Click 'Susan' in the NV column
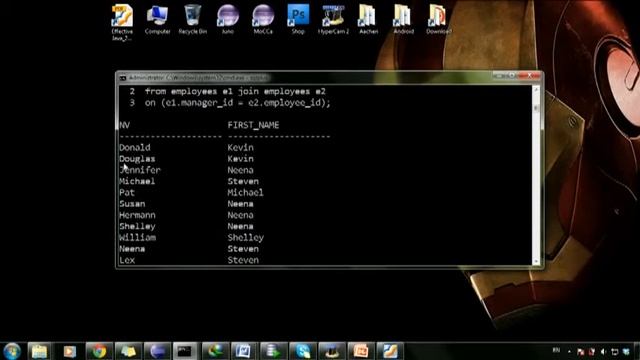Image resolution: width=640 pixels, height=360 pixels. (132, 204)
